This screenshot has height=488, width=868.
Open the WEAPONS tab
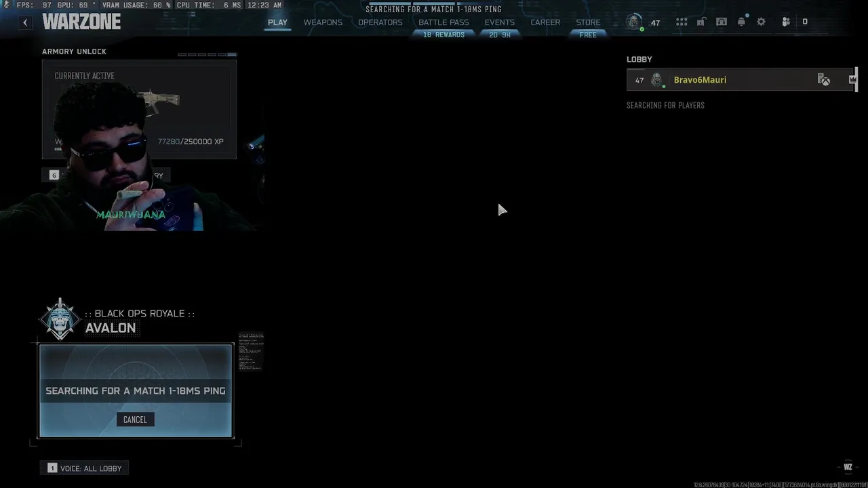323,22
